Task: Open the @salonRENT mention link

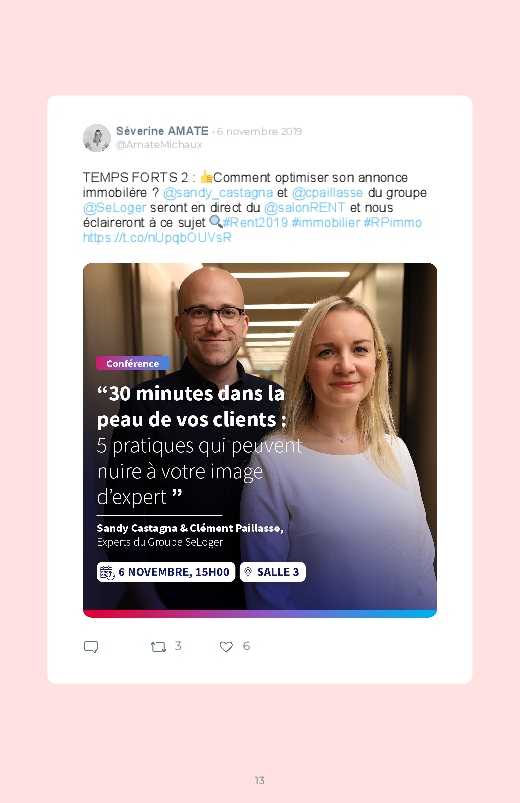Action: 305,207
